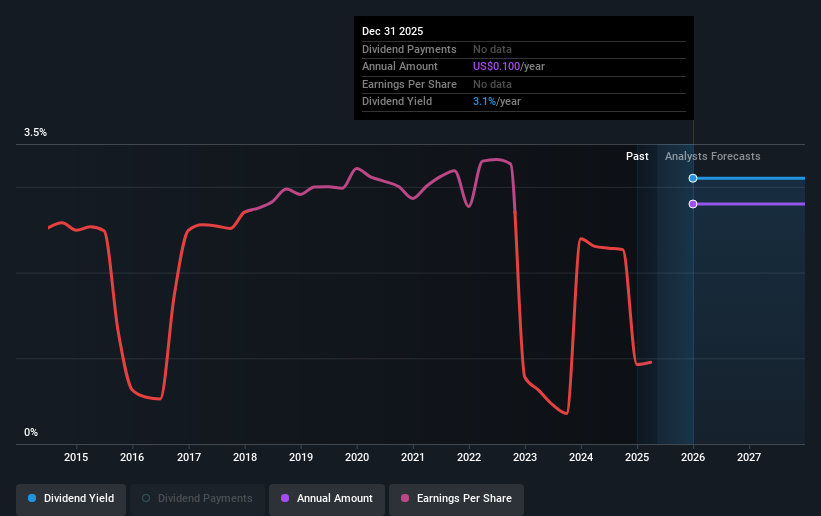821x516 pixels.
Task: Select the 2018 x-axis label
Action: coord(245,457)
